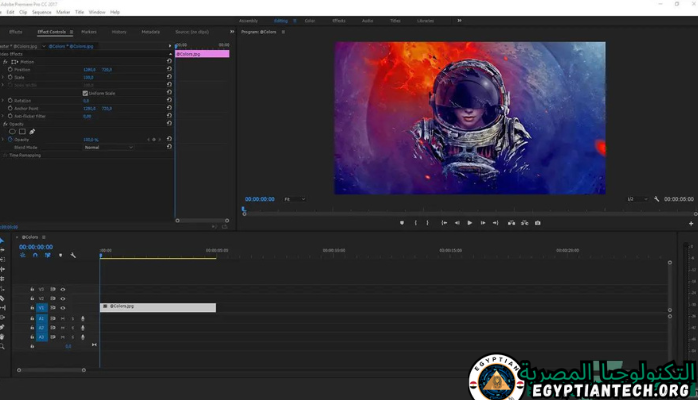Click the ellipse mask tool under Opacity
Screen dimensions: 698x400
(12, 132)
